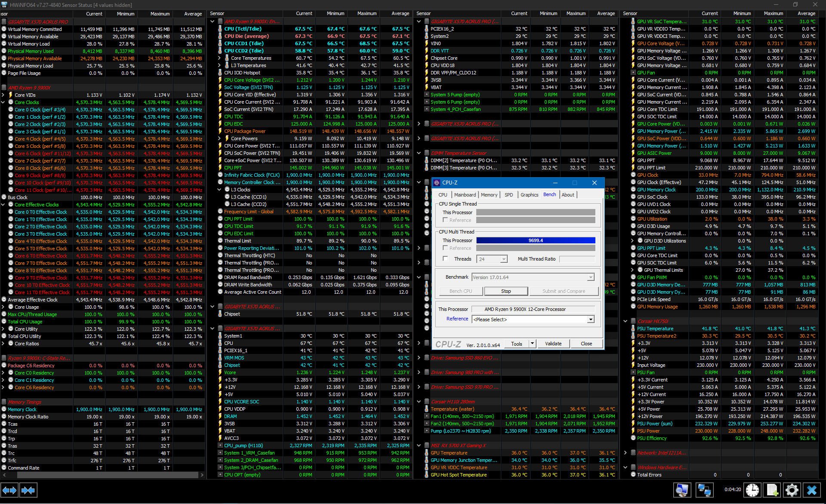The width and height of the screenshot is (826, 504).
Task: Click the thermometer icon beside VRM MOS
Action: (x=220, y=358)
